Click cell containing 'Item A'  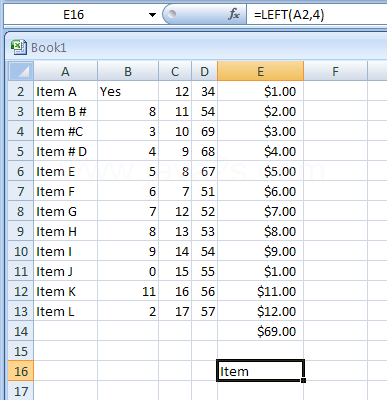65,91
